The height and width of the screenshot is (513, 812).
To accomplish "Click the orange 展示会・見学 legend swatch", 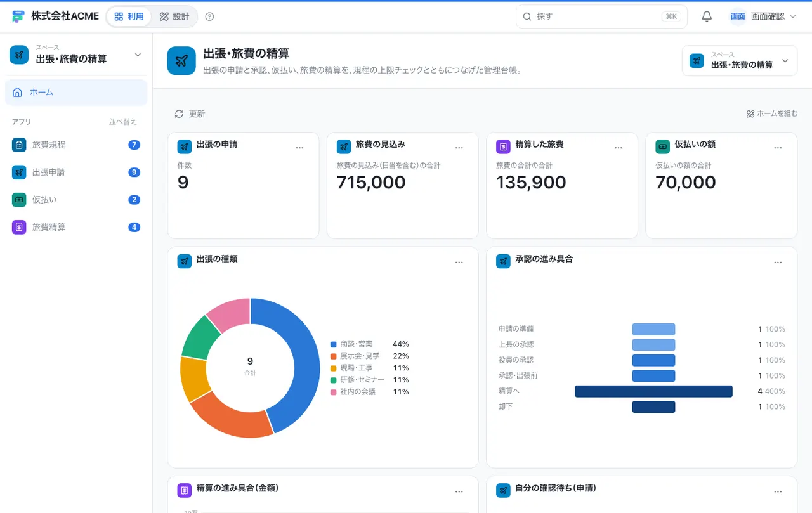I will tap(333, 356).
